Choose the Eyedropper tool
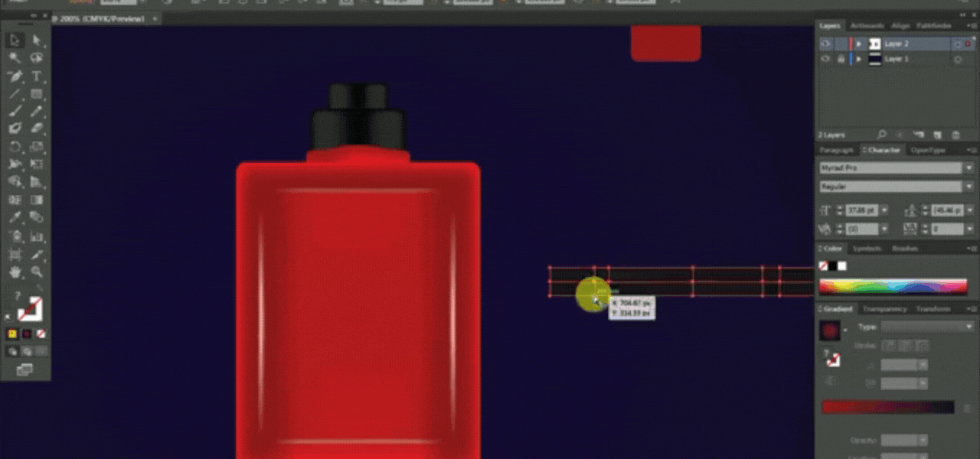Screen dimensions: 980x459 [15, 218]
